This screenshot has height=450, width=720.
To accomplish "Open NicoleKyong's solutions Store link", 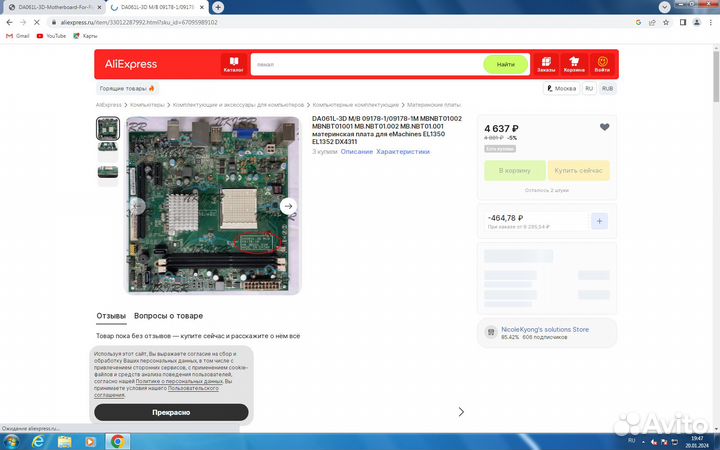I will click(545, 329).
